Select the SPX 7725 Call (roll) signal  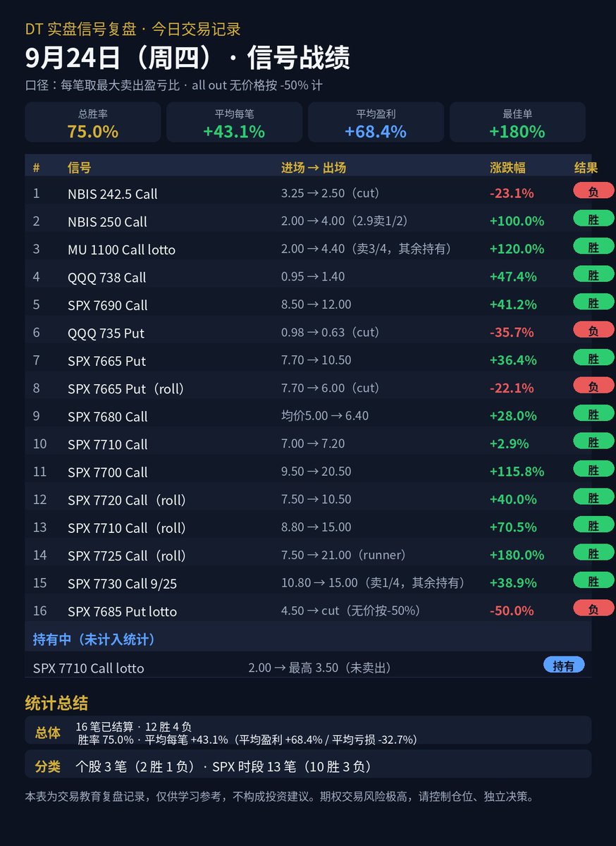(127, 556)
